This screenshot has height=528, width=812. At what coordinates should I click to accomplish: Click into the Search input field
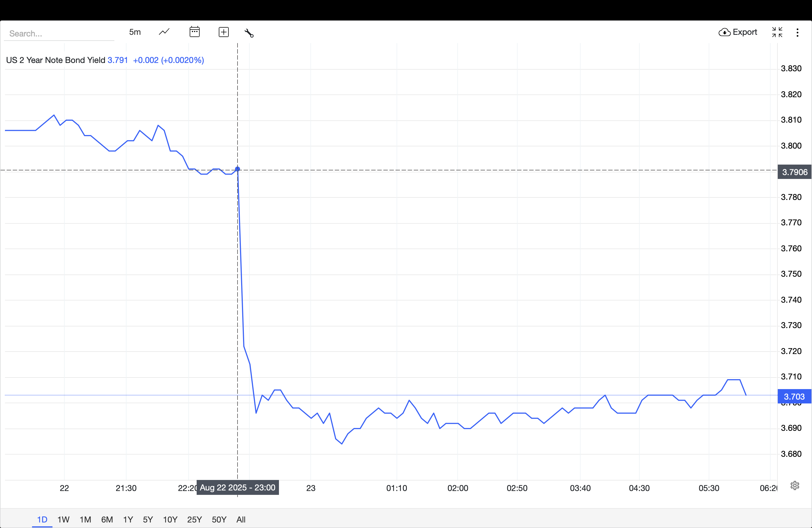(59, 33)
